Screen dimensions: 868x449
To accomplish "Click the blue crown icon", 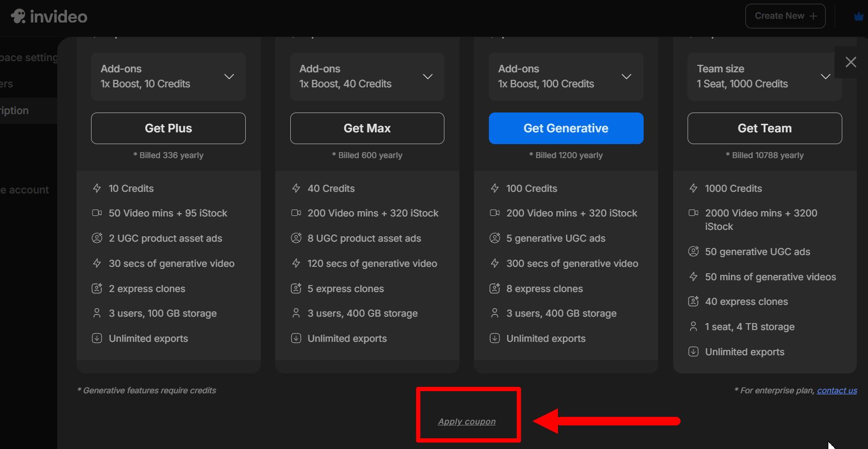I will pos(858,17).
